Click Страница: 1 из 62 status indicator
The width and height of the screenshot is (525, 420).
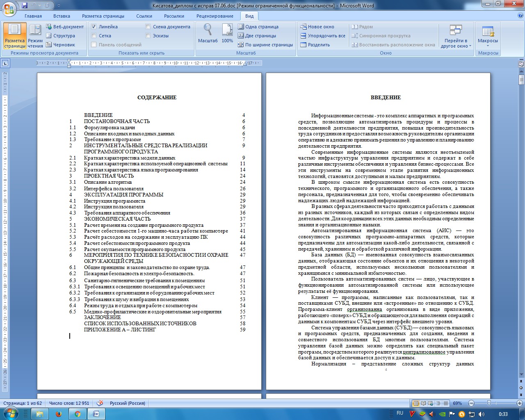click(x=23, y=403)
